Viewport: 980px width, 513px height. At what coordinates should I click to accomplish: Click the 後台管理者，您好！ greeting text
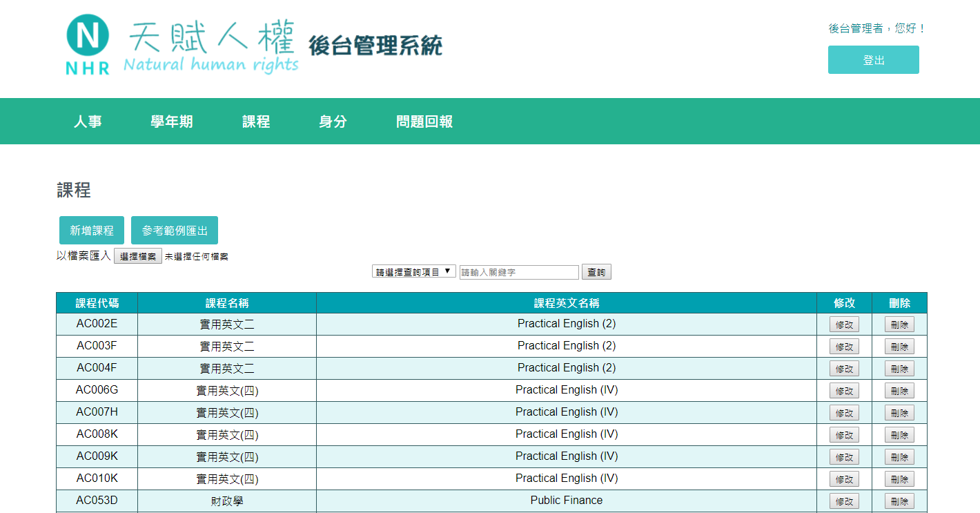(877, 28)
